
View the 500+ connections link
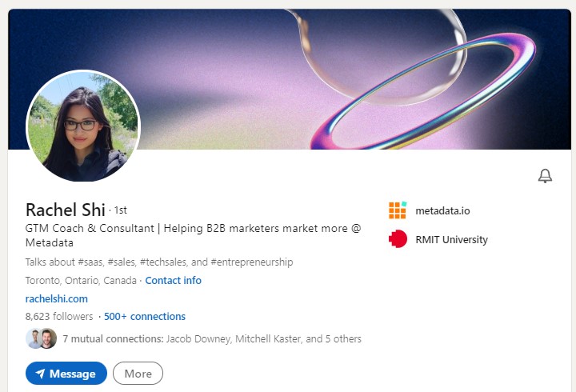(x=145, y=316)
